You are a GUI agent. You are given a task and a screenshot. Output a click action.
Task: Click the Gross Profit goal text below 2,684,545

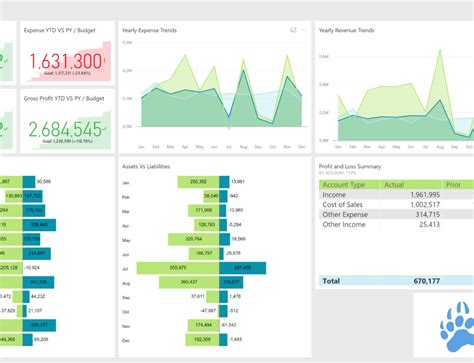tap(67, 141)
